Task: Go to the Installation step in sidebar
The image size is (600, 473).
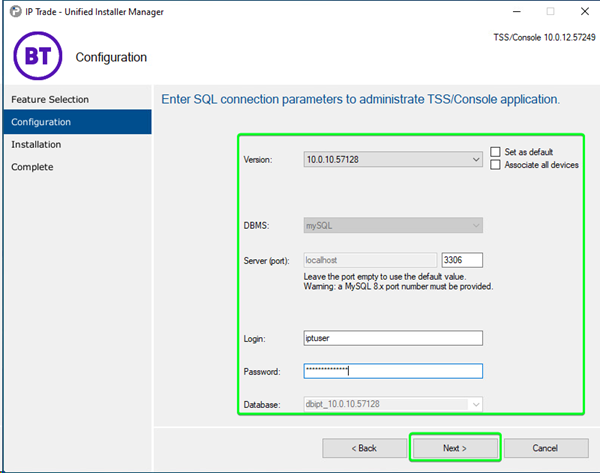Action: pos(77,145)
